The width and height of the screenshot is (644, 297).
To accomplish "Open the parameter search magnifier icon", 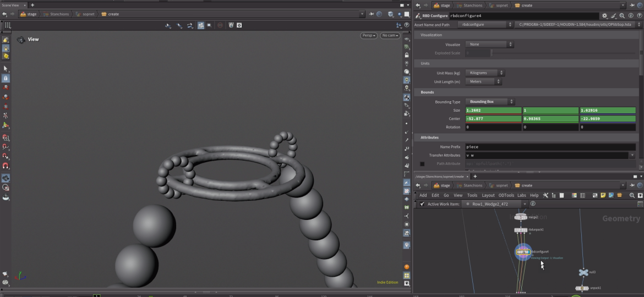I will [x=622, y=16].
